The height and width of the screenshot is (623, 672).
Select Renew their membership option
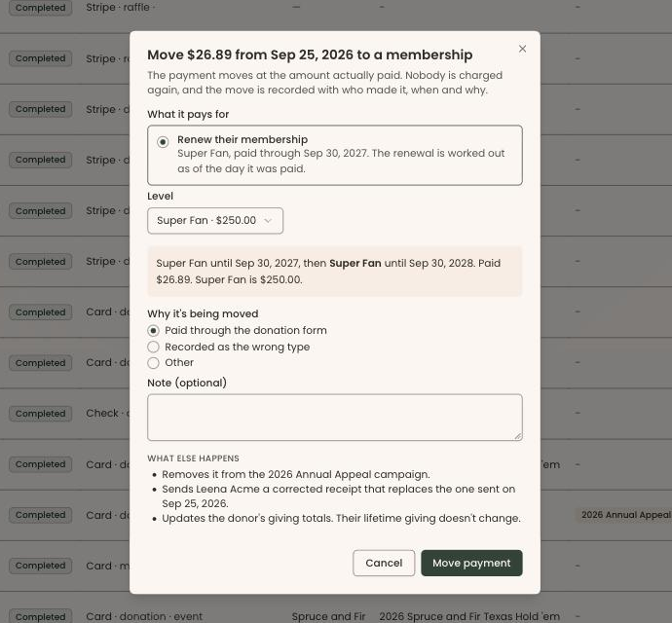tap(334, 155)
